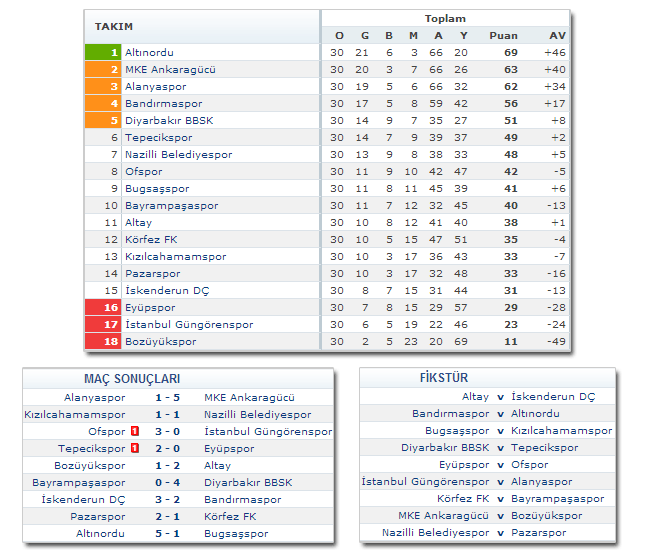This screenshot has width=645, height=555.
Task: Select the Toplam header above the stats
Action: point(445,19)
